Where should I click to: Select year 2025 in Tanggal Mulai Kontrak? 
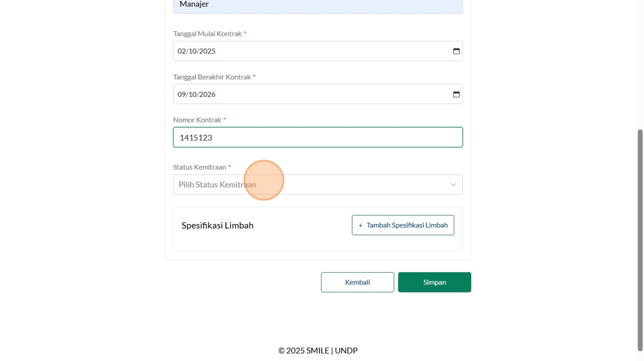point(207,51)
